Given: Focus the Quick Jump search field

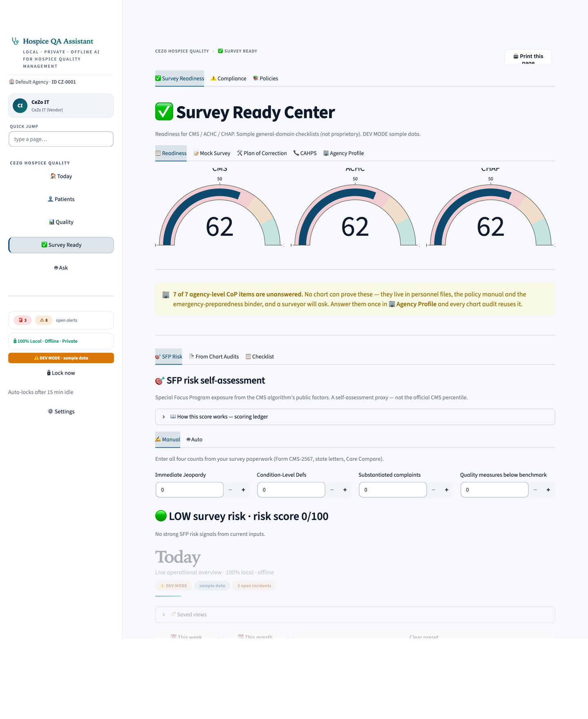Looking at the screenshot, I should 61,139.
